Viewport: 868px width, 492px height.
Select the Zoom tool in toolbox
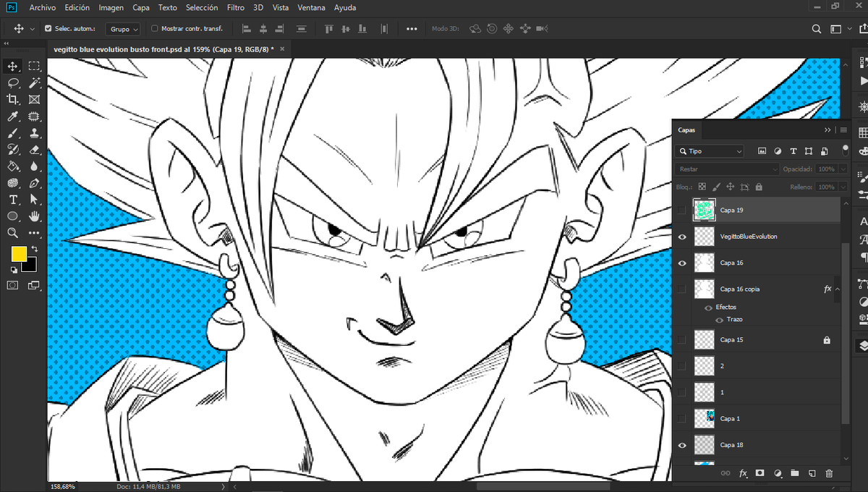pos(12,233)
